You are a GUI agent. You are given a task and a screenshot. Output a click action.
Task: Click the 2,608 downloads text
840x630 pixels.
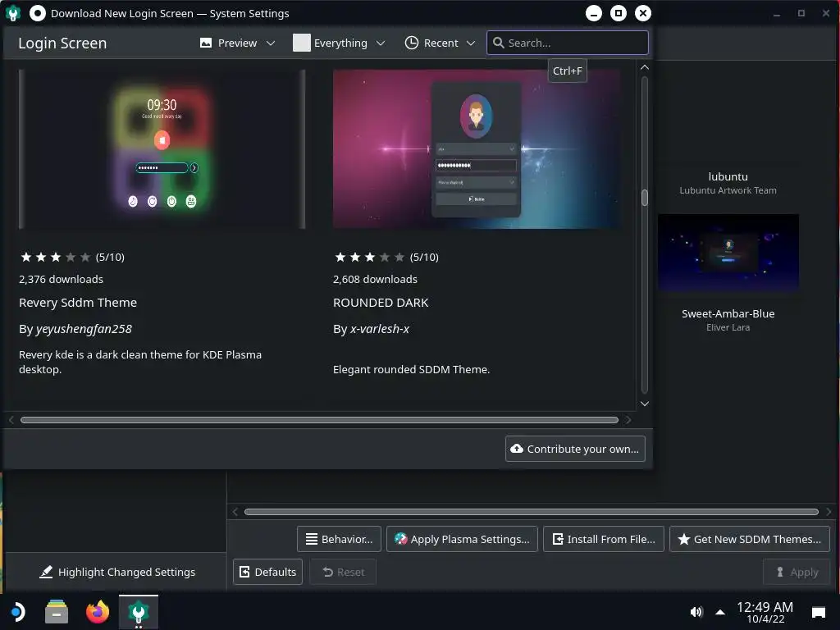(375, 279)
